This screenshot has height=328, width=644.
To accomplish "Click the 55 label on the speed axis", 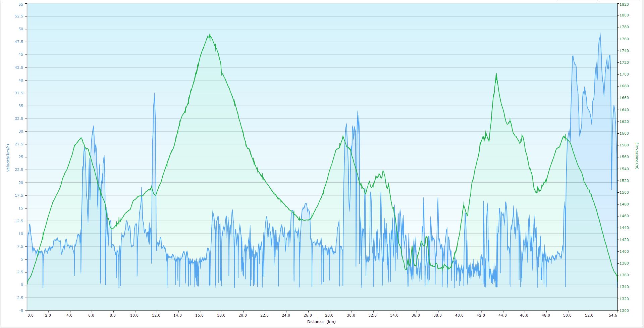I will point(21,4).
